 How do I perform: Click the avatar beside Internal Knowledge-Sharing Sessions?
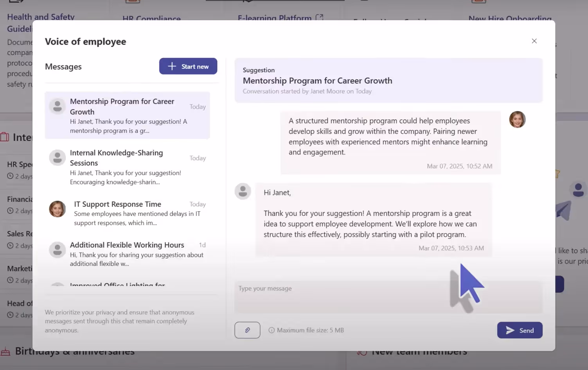pos(57,157)
